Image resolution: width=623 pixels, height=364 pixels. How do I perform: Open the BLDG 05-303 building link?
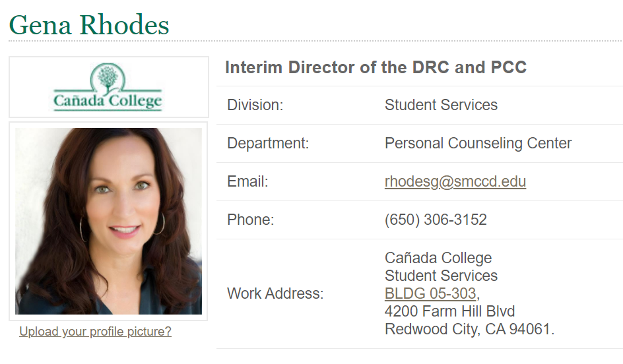pos(430,293)
